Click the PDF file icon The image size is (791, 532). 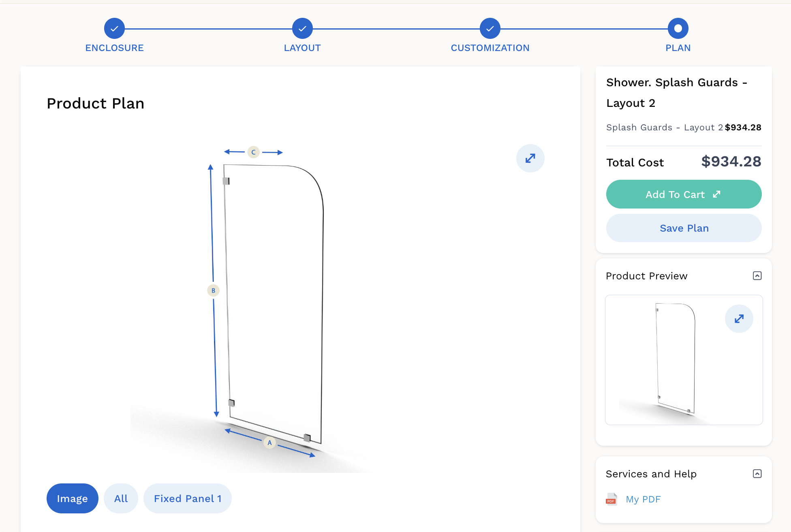(x=611, y=499)
